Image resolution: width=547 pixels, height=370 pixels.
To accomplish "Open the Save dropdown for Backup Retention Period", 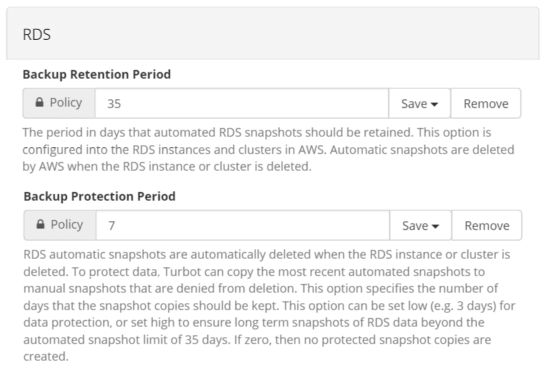I will pos(419,103).
